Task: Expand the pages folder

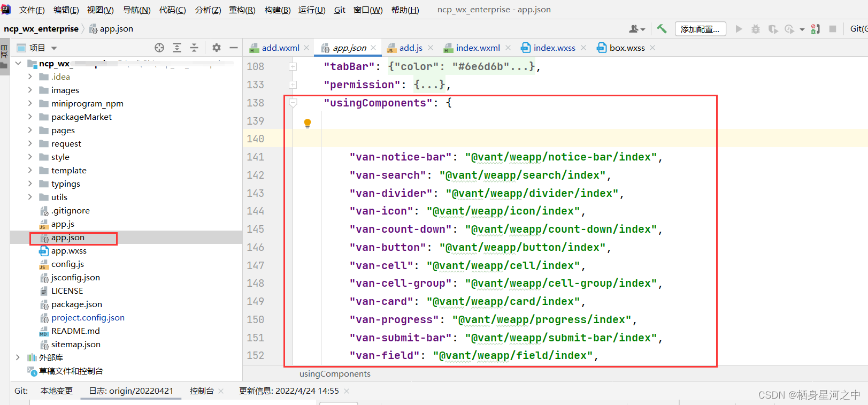Action: [x=30, y=130]
